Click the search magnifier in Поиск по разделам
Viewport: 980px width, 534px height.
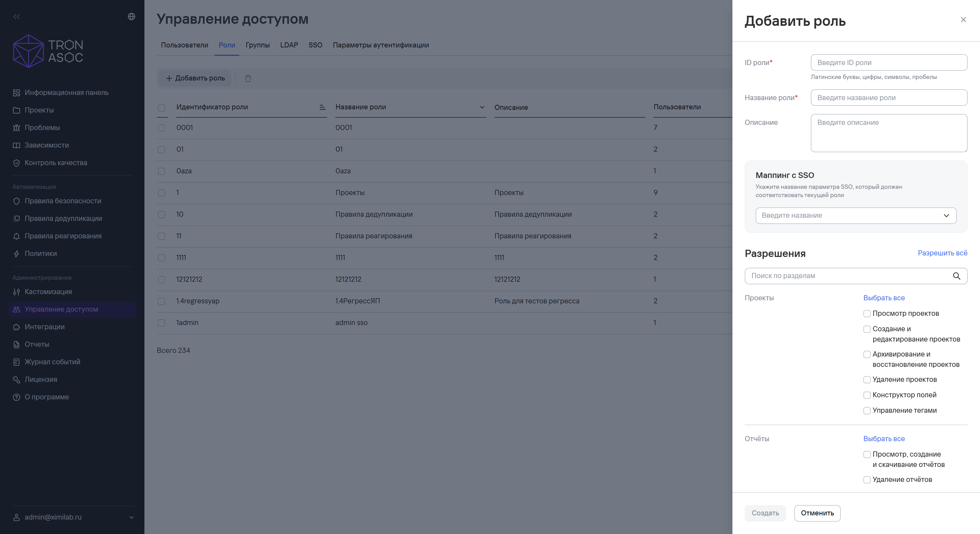coord(957,276)
